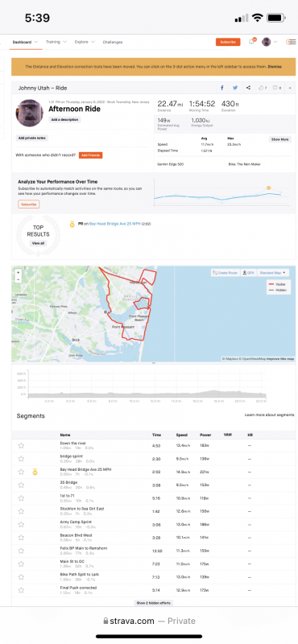Expand the Training menu
Viewport: 298px width, 644px height.
56,42
